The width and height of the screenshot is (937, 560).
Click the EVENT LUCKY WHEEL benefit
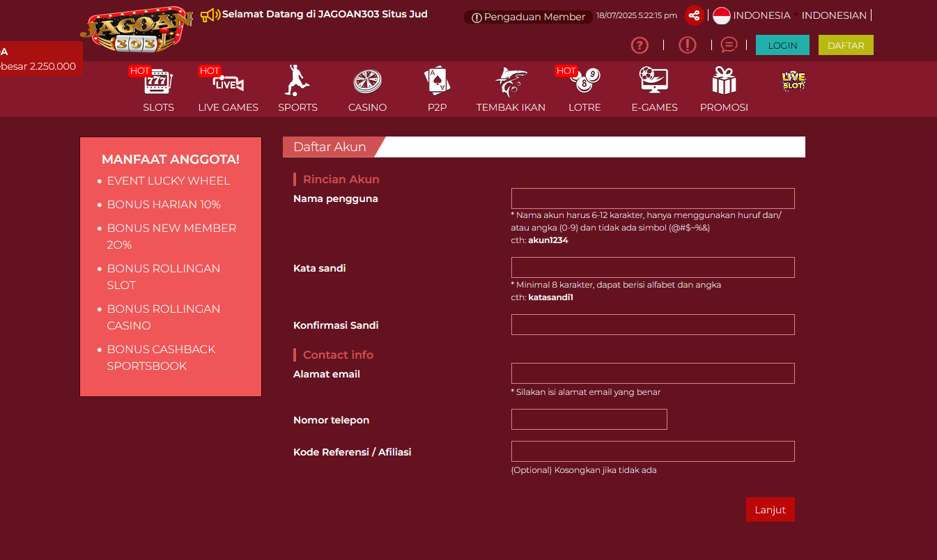point(169,180)
